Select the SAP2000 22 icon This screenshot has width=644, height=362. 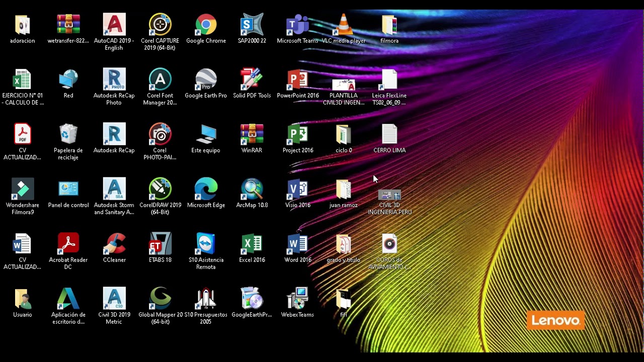tap(252, 25)
